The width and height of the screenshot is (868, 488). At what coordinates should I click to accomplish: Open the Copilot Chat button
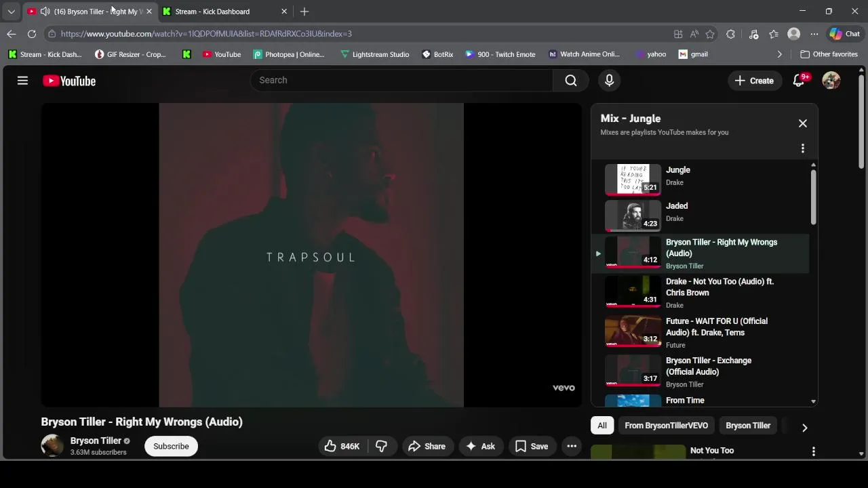coord(844,34)
